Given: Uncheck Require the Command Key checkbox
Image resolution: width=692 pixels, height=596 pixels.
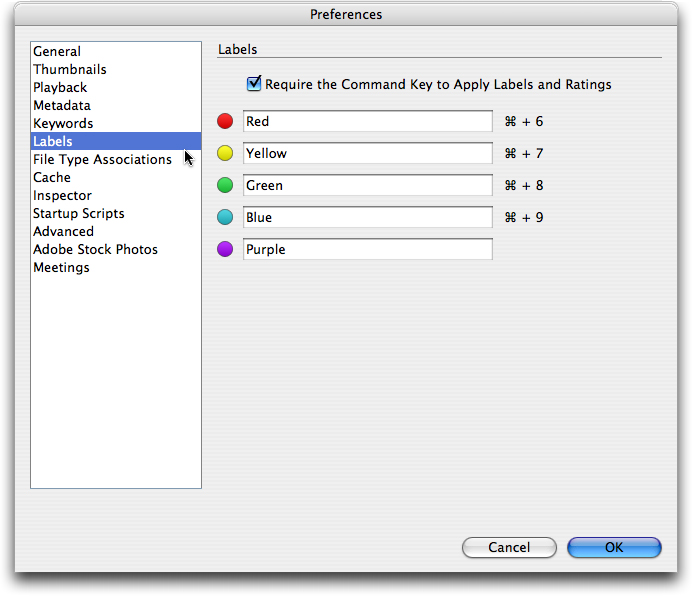Looking at the screenshot, I should 254,85.
